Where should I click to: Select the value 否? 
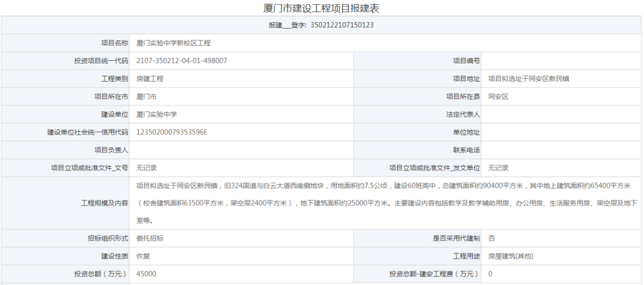(491, 238)
